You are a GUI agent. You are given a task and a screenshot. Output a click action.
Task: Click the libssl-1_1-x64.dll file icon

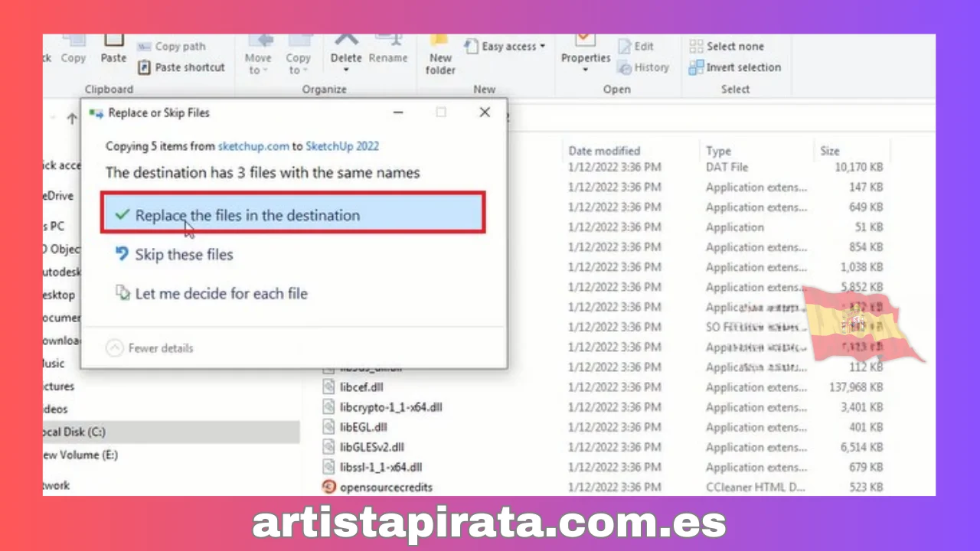click(x=328, y=467)
